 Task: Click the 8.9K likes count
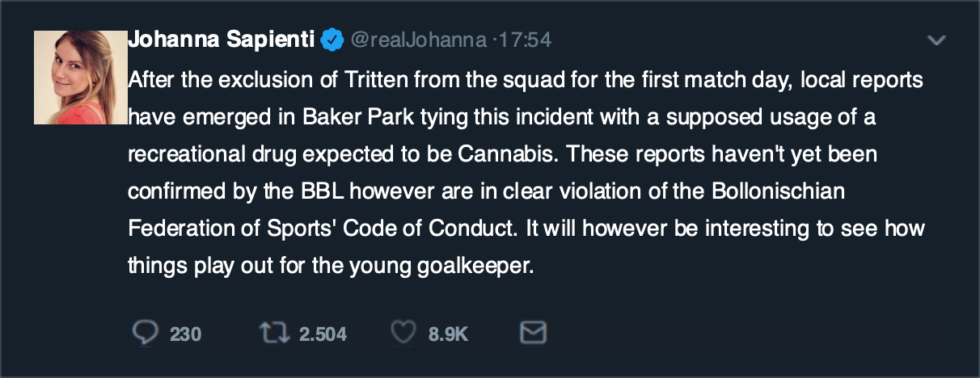pyautogui.click(x=448, y=334)
